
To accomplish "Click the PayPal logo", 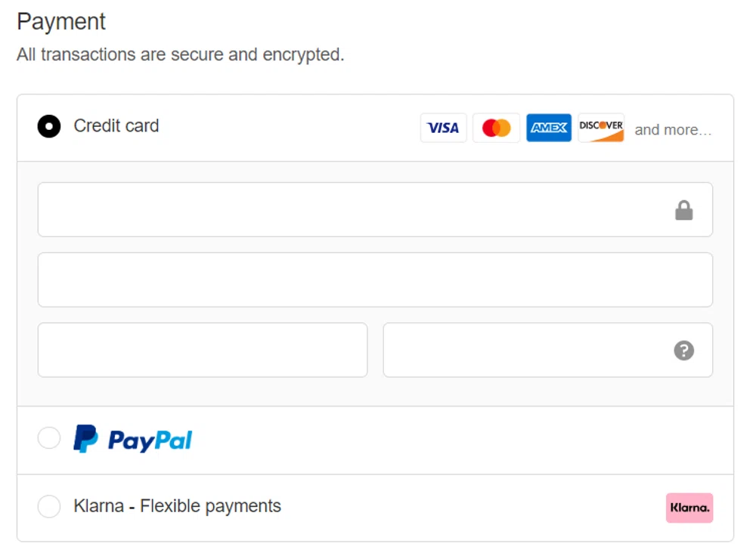I will (x=132, y=437).
